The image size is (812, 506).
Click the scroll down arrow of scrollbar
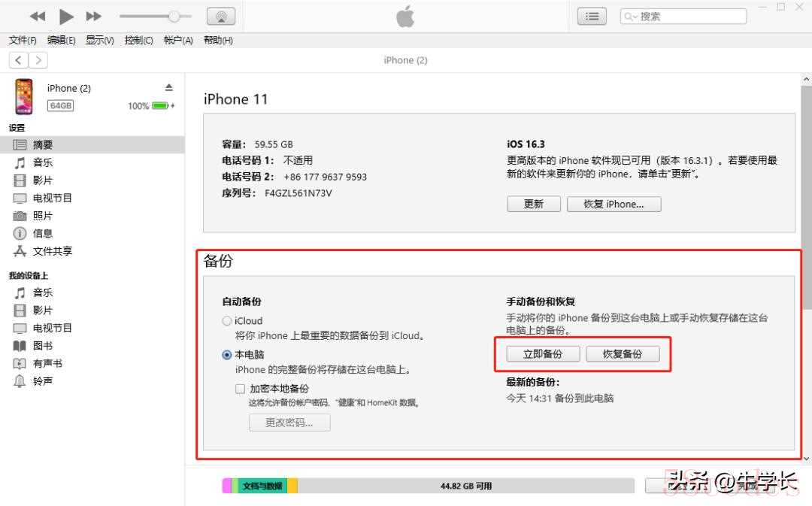pyautogui.click(x=806, y=459)
